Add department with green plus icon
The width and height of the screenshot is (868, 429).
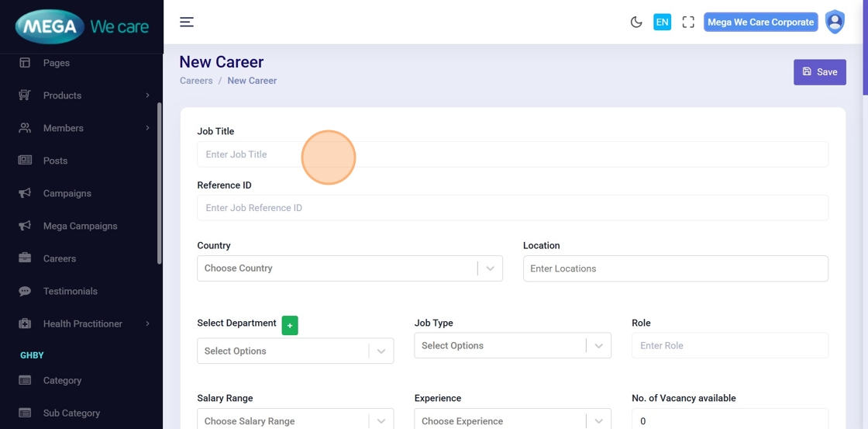tap(290, 326)
